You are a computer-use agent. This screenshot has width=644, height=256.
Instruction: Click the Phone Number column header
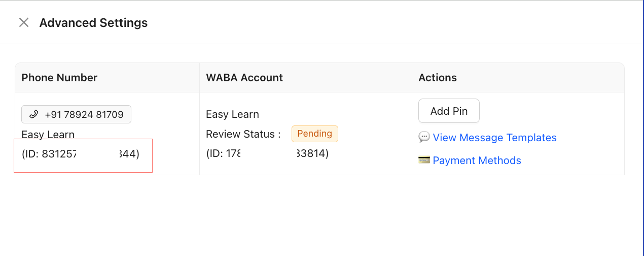[x=59, y=78]
